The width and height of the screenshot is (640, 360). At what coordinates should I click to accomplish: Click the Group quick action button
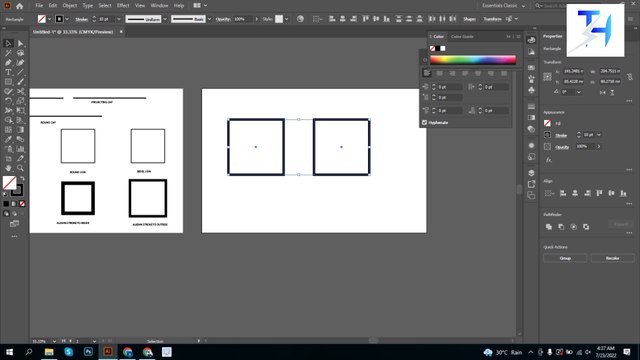[x=565, y=258]
